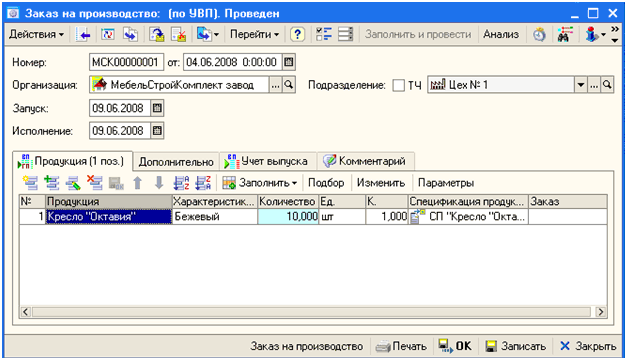Click the Номер input field

coord(126,62)
